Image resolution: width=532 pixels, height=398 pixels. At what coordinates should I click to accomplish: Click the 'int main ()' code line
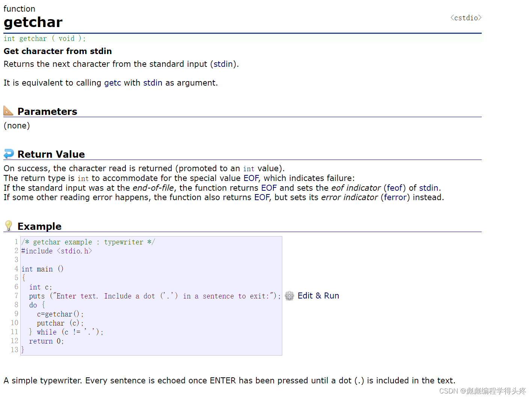pyautogui.click(x=42, y=269)
